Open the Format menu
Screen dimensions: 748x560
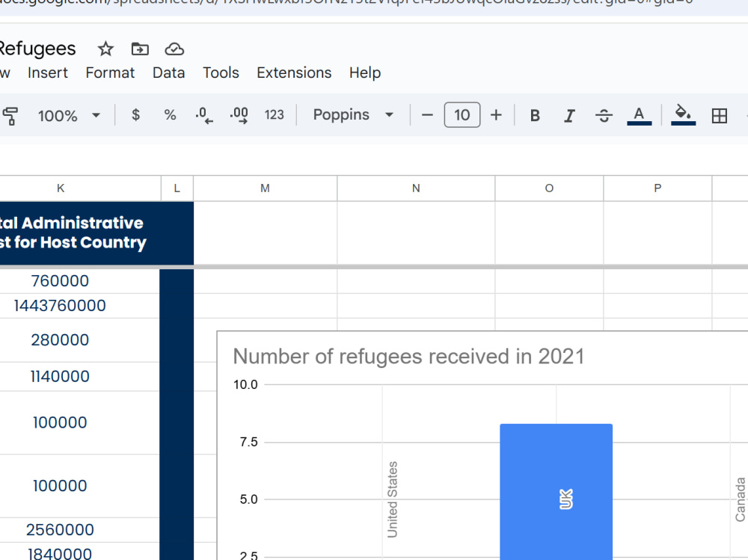110,73
